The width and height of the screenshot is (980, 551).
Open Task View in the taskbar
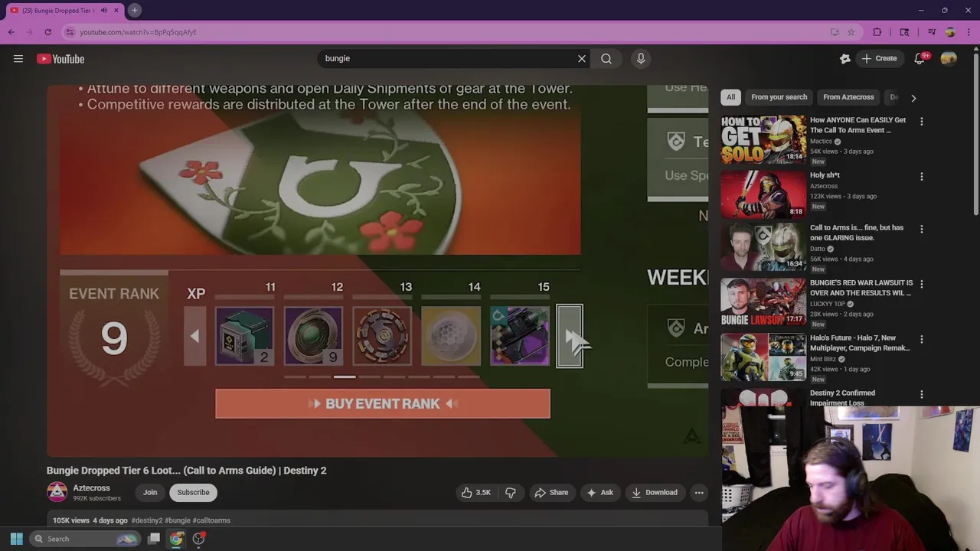click(154, 539)
